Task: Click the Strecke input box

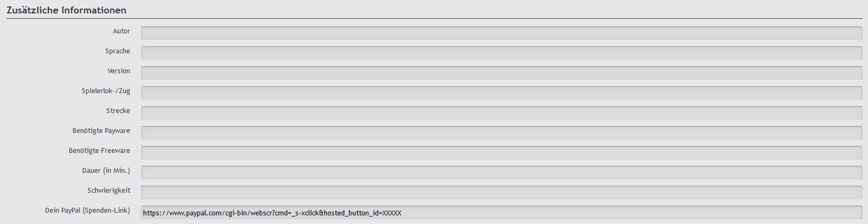Action: pyautogui.click(x=501, y=113)
